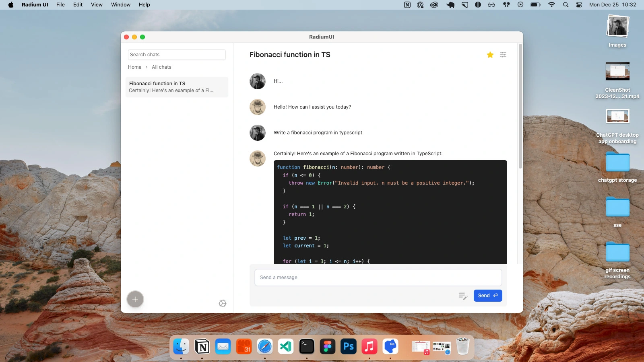Open Spotlight search in menu bar

tap(566, 5)
